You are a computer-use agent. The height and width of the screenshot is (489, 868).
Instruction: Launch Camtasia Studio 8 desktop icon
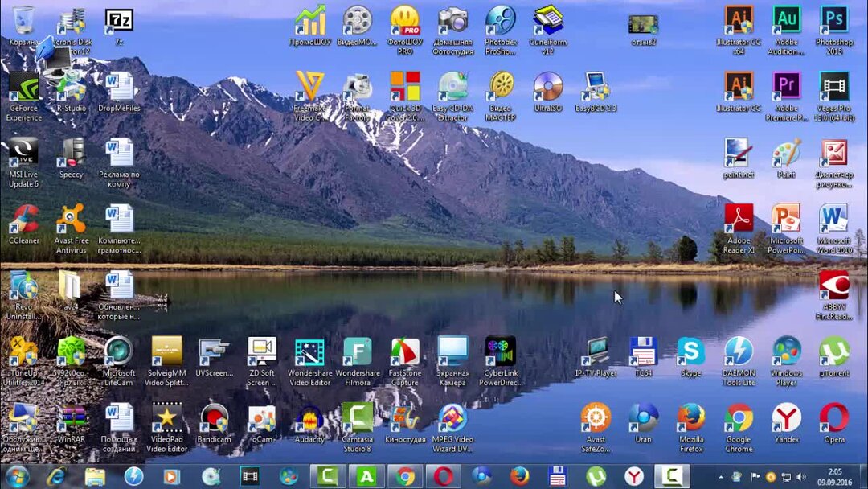pos(358,428)
